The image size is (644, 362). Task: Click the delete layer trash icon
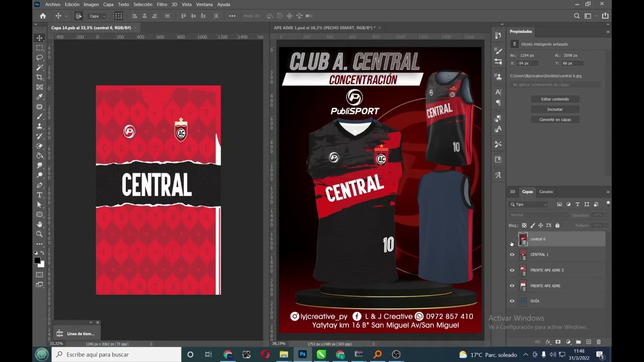point(598,342)
